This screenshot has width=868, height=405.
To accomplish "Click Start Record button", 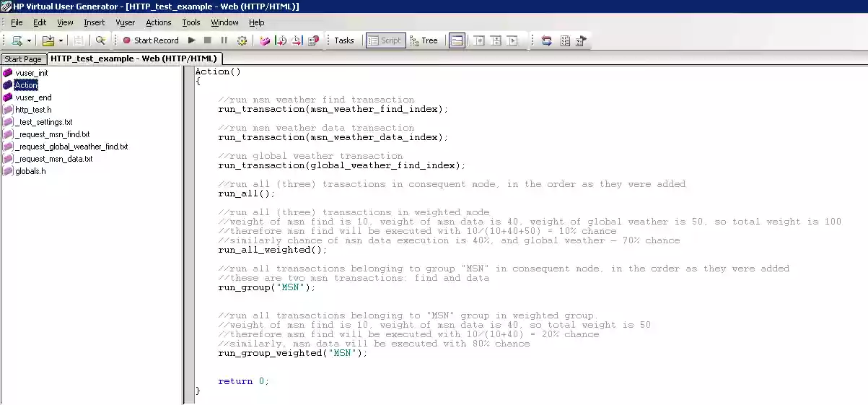I will coord(150,40).
